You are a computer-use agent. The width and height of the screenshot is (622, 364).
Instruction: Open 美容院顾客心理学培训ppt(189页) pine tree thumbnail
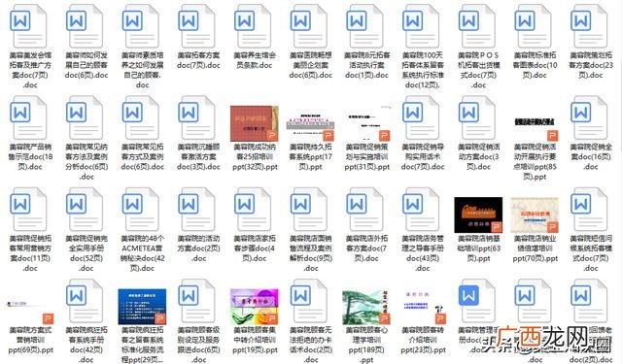click(x=366, y=308)
